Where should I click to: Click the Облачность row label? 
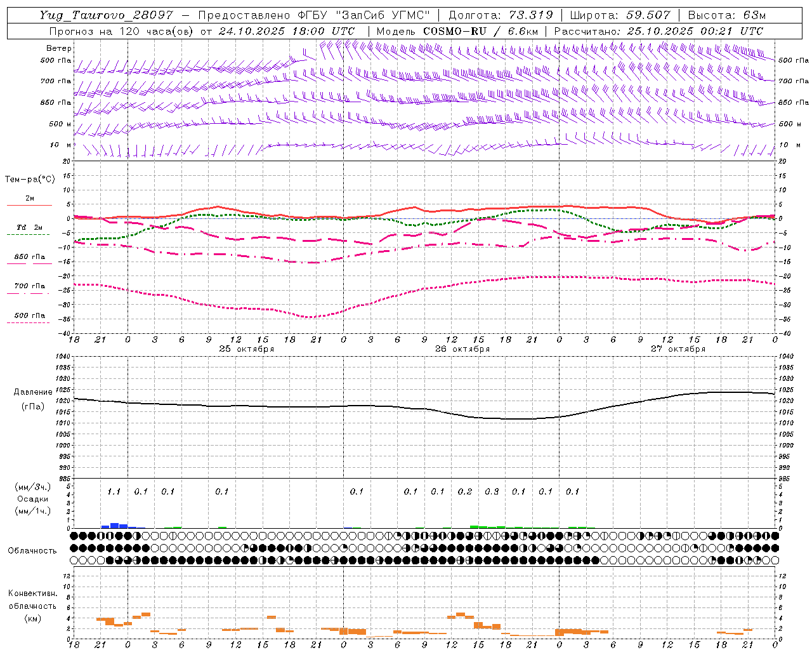tap(32, 550)
